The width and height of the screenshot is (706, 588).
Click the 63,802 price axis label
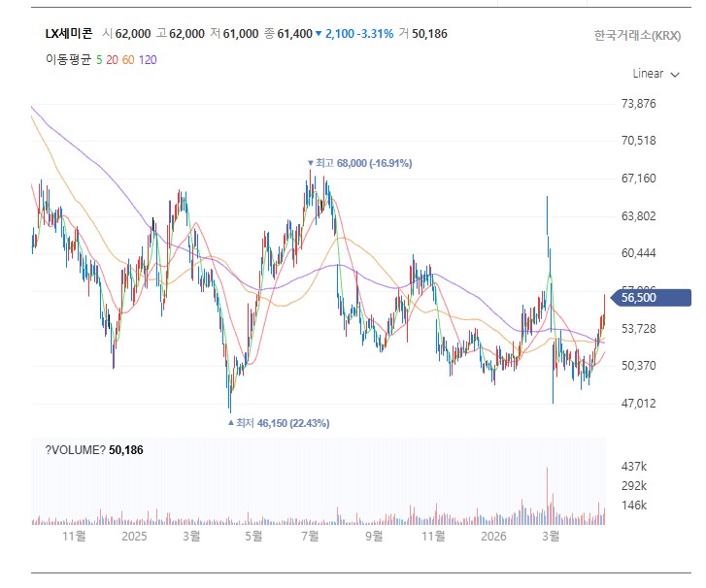pos(638,216)
